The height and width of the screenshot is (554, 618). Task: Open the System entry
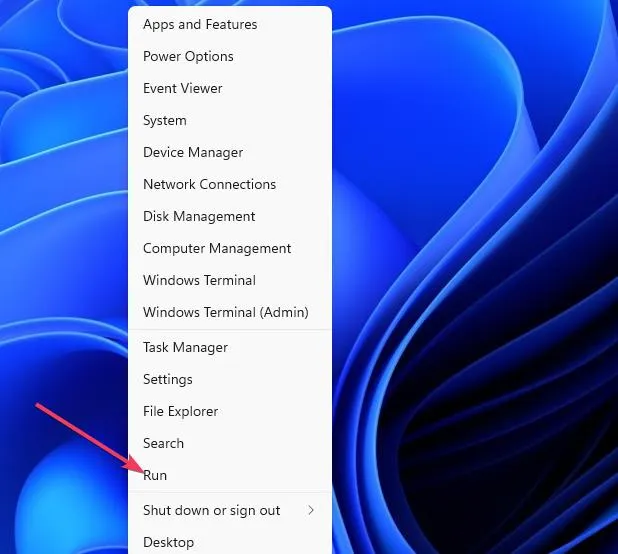coord(230,120)
